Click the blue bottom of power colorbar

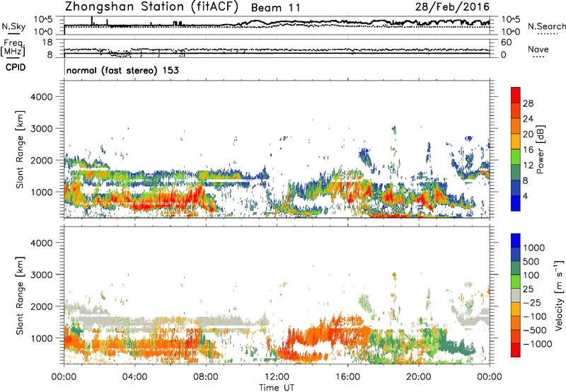[x=516, y=203]
